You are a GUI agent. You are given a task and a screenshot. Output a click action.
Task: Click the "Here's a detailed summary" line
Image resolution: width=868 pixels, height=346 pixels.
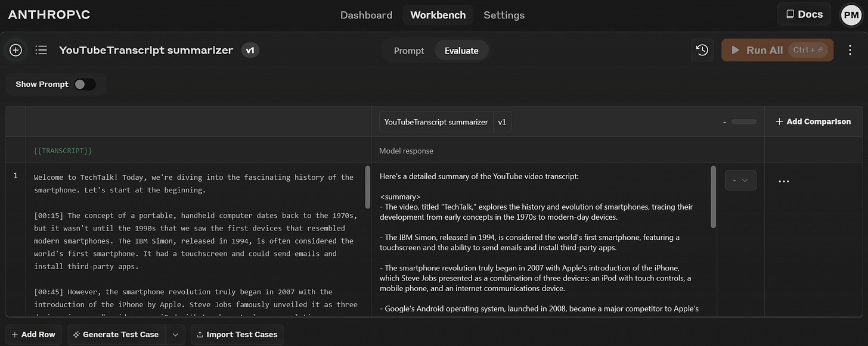479,176
